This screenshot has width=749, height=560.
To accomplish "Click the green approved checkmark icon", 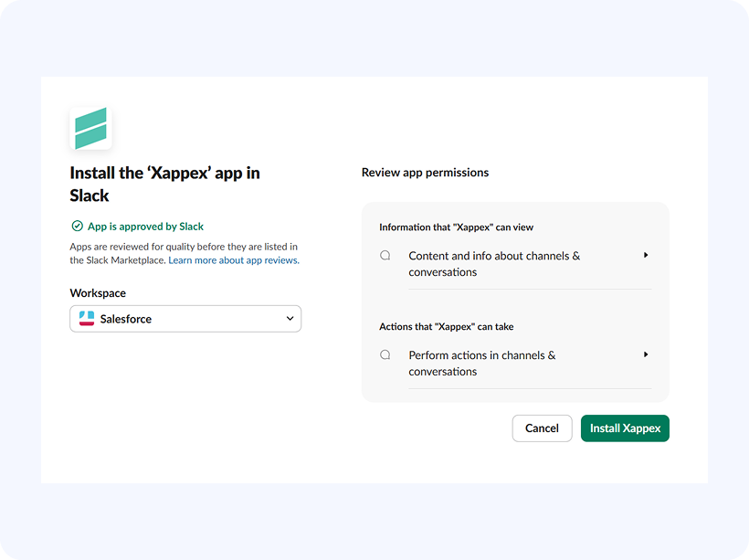I will [x=77, y=227].
